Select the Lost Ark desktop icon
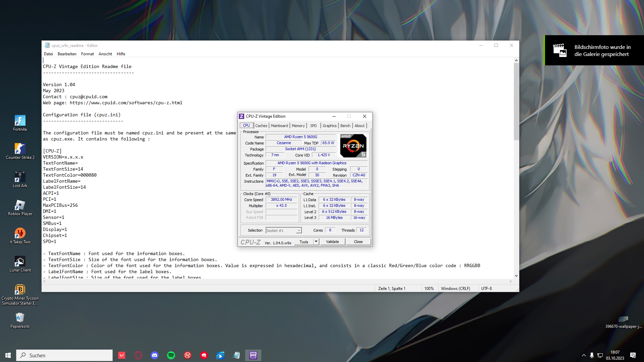 coord(20,177)
